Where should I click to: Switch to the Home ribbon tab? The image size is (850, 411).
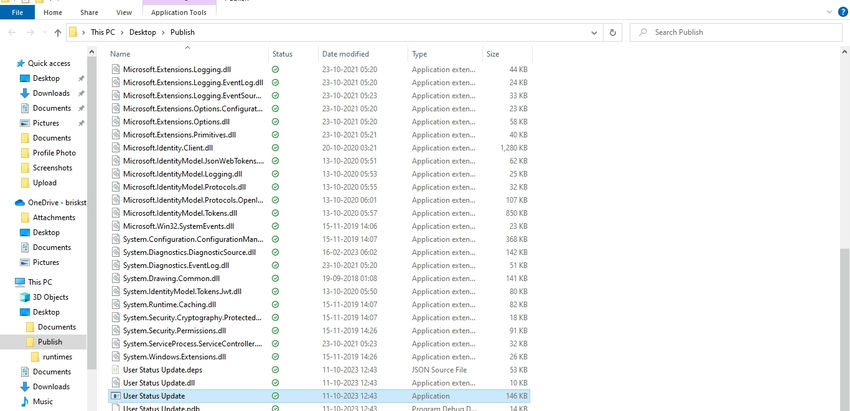point(53,12)
